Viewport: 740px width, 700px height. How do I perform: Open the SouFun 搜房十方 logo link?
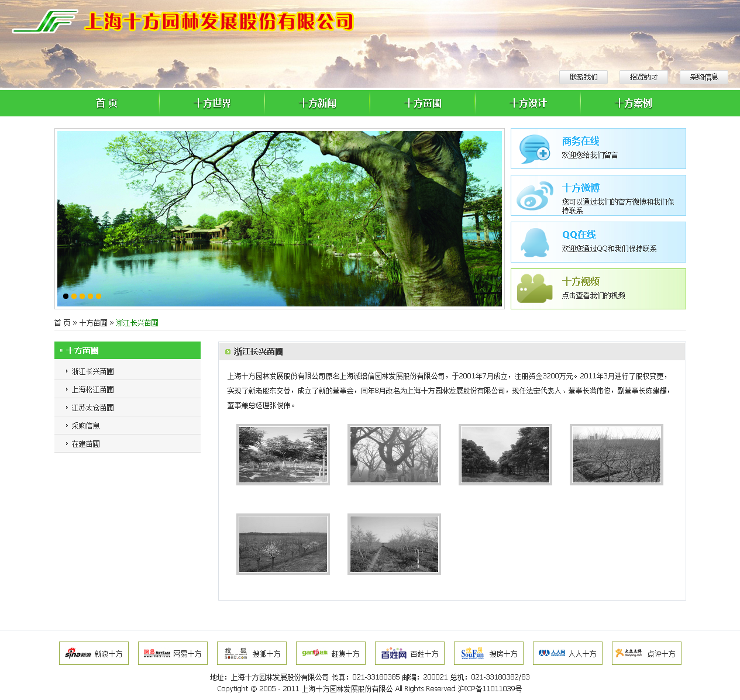coord(472,653)
